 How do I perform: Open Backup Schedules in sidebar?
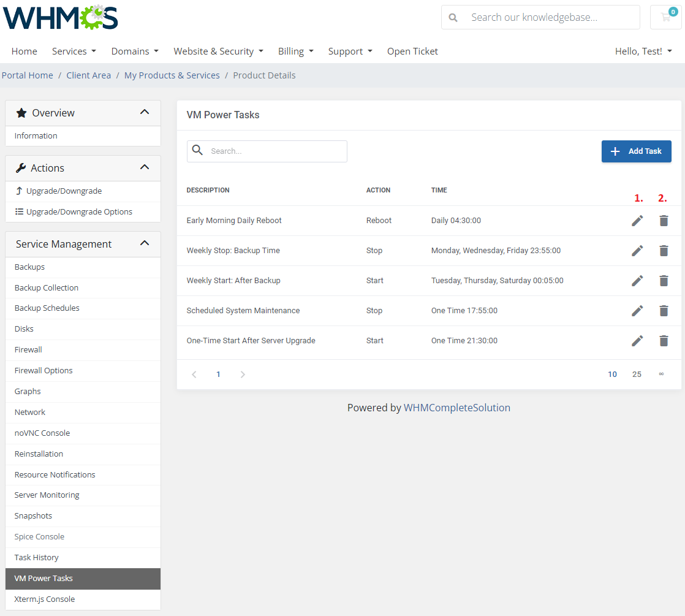tap(83, 308)
